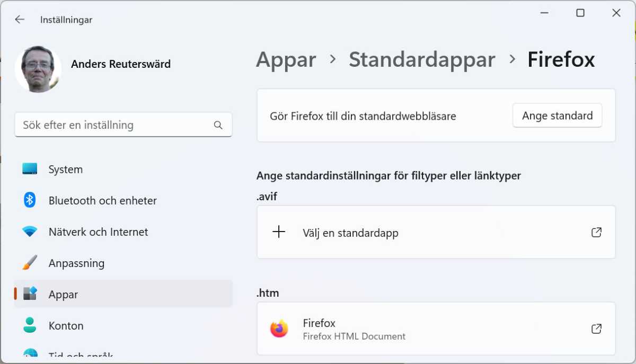Open Konton with the person icon

click(x=30, y=325)
